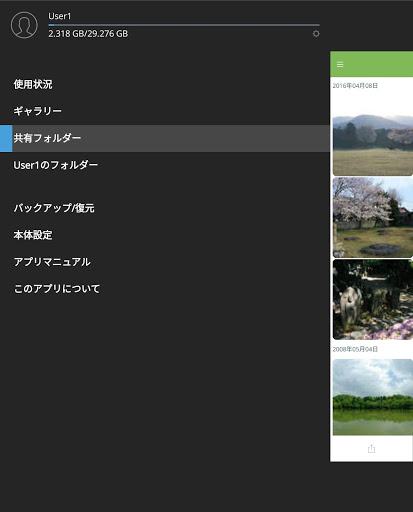Click the 2008年05月04日 date header
413x512 pixels.
(x=355, y=349)
